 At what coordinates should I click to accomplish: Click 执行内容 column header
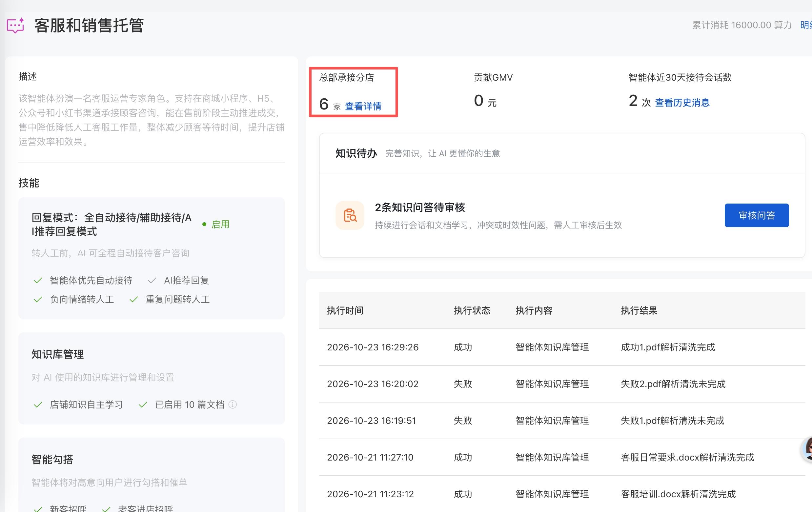pyautogui.click(x=534, y=310)
